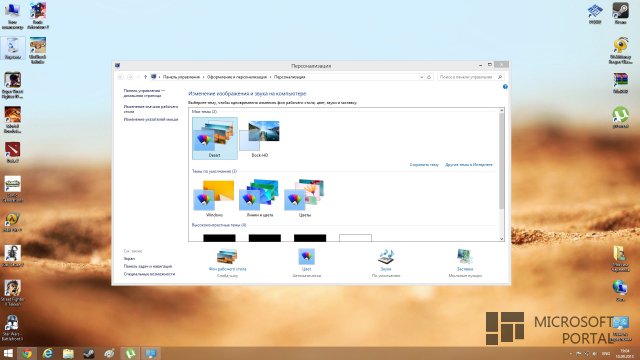Select the WinRAR desktop shortcut

click(620, 83)
